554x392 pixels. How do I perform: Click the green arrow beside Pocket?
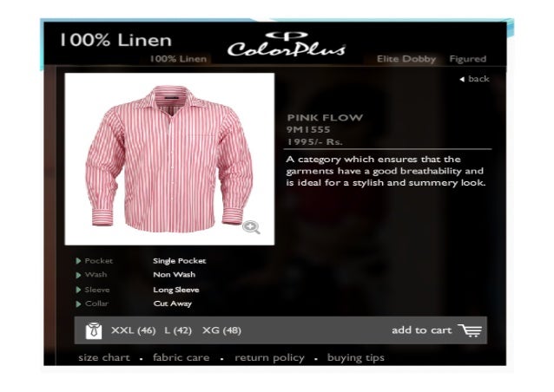(78, 261)
